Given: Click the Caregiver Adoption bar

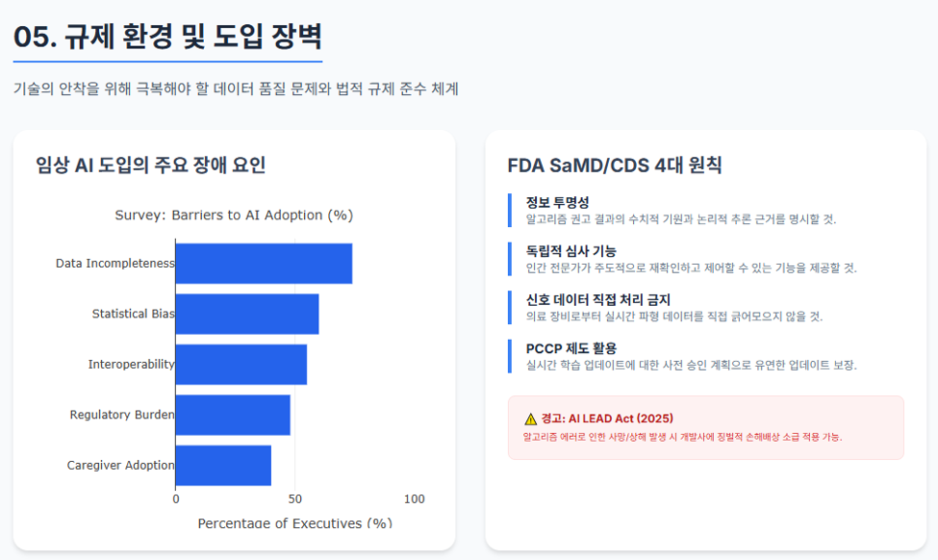Looking at the screenshot, I should coord(223,466).
